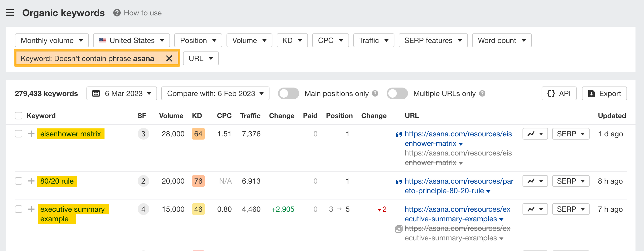Click the API button

point(559,93)
